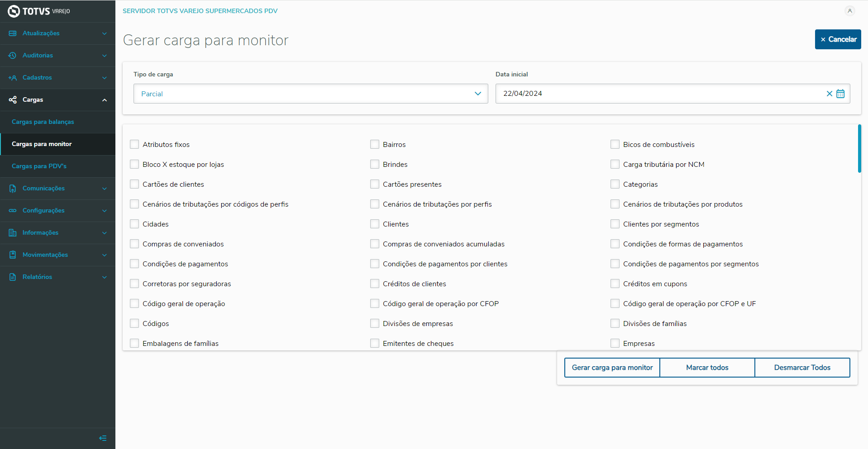Select Cargas para PDV's menu item
This screenshot has height=449, width=868.
[x=39, y=166]
